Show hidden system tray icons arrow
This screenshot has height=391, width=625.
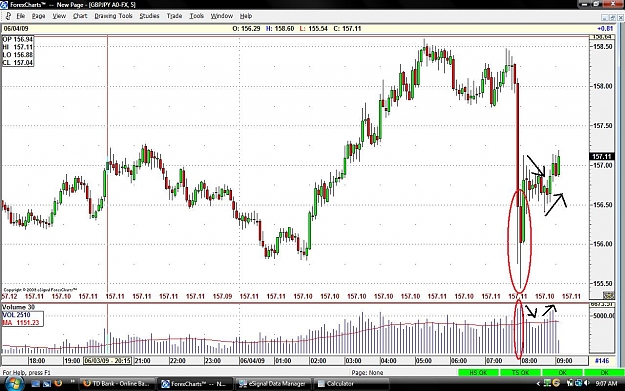coord(538,384)
